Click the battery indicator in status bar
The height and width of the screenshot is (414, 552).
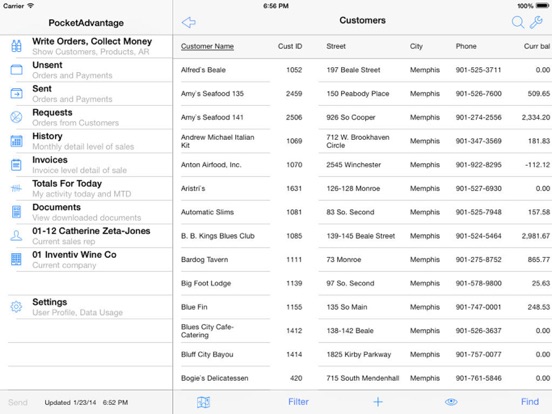[542, 6]
